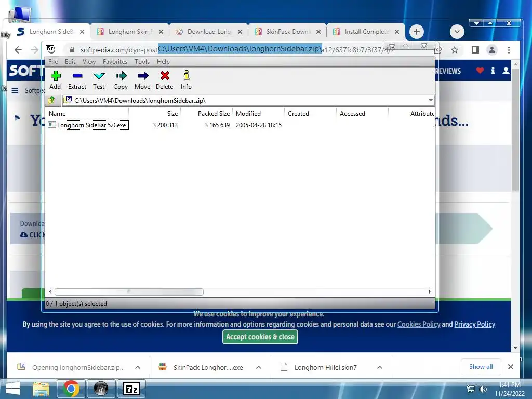Expand the address path dropdown in 7-Zip

pyautogui.click(x=431, y=100)
